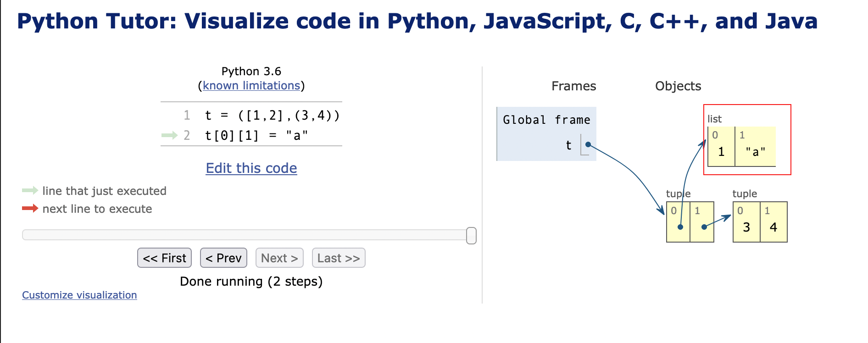Open the 'Edit this code' link

coord(251,168)
